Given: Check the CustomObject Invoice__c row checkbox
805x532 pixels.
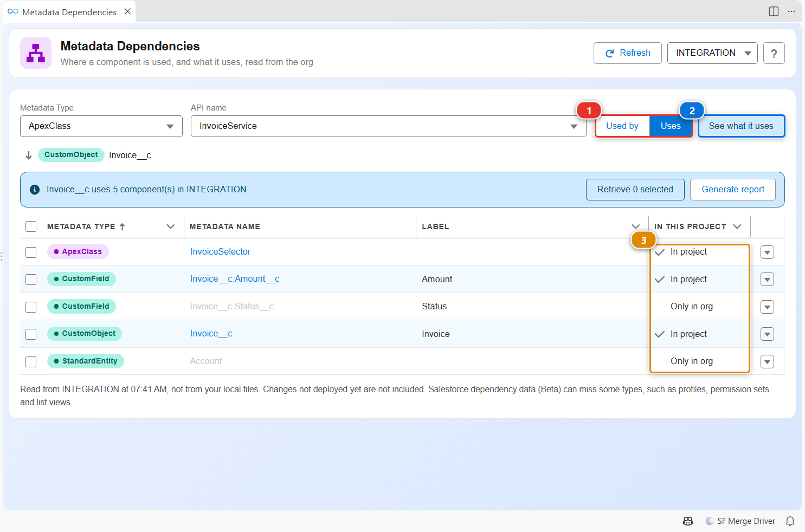Looking at the screenshot, I should pos(31,334).
